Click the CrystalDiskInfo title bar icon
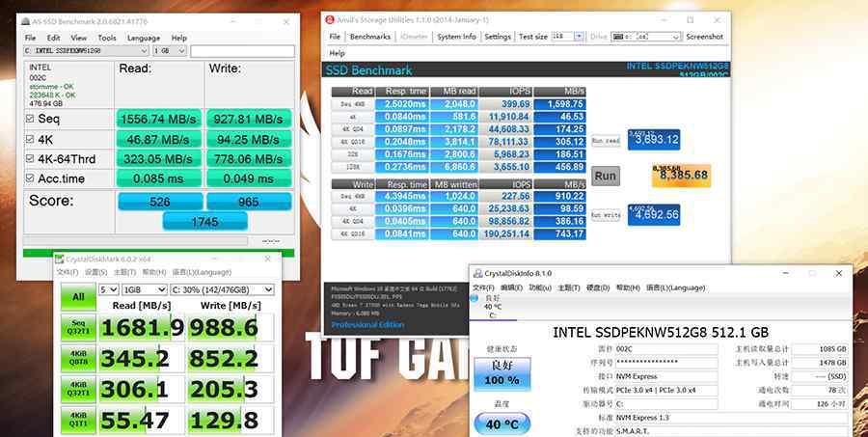 pyautogui.click(x=477, y=273)
